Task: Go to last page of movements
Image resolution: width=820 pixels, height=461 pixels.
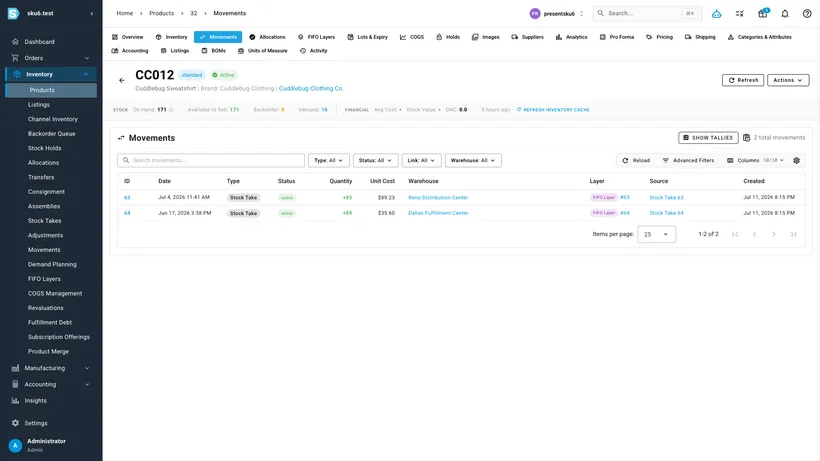Action: [x=793, y=234]
